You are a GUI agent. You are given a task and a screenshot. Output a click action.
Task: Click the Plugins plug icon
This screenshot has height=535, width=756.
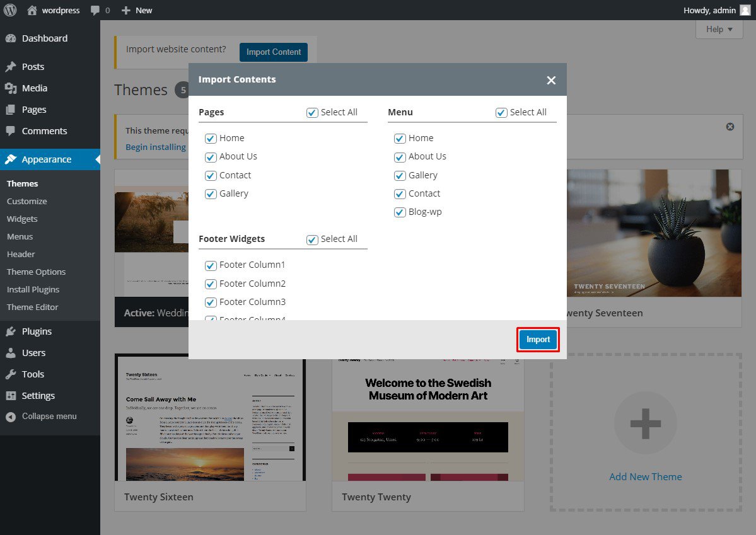pos(11,331)
